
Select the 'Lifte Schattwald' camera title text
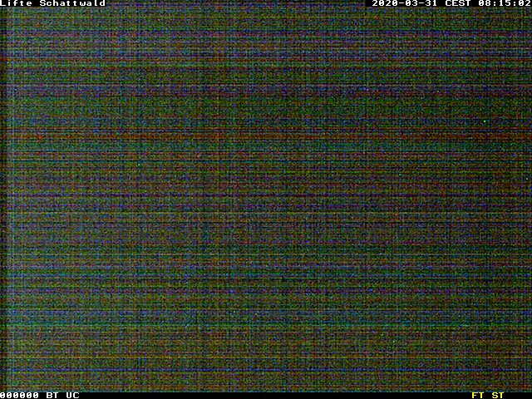pos(53,3)
